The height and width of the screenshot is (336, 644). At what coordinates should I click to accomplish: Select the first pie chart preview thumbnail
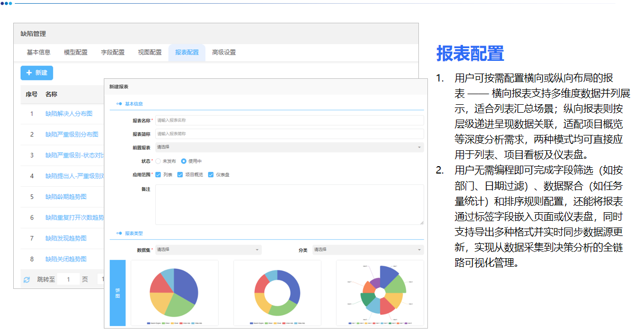(x=175, y=294)
